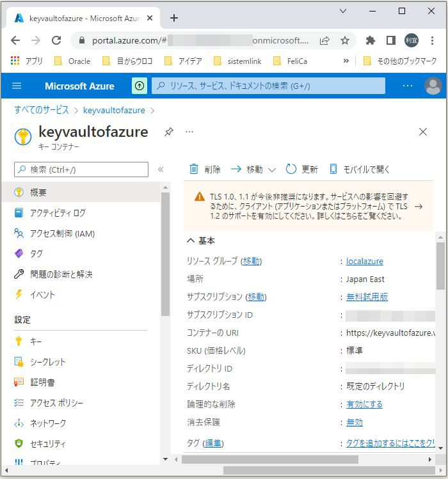Close the keyvaultofazure browser tab
Viewport: 448px width, 479px height.
150,18
